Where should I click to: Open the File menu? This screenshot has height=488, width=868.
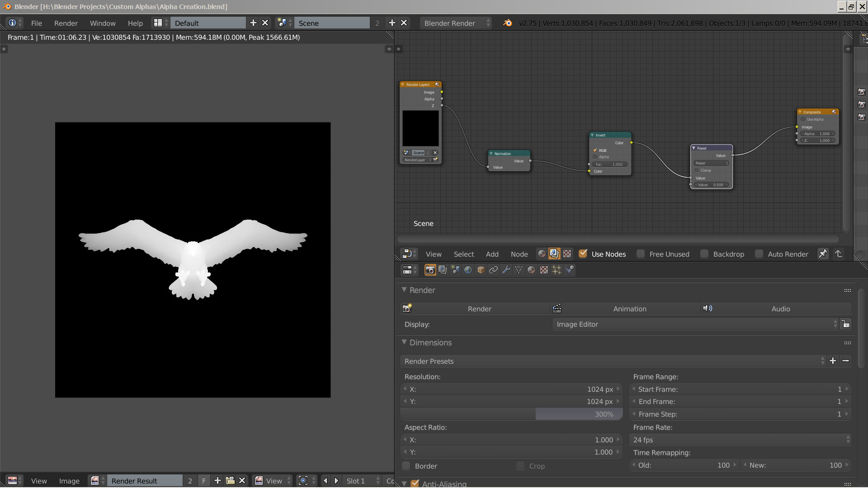(x=37, y=23)
